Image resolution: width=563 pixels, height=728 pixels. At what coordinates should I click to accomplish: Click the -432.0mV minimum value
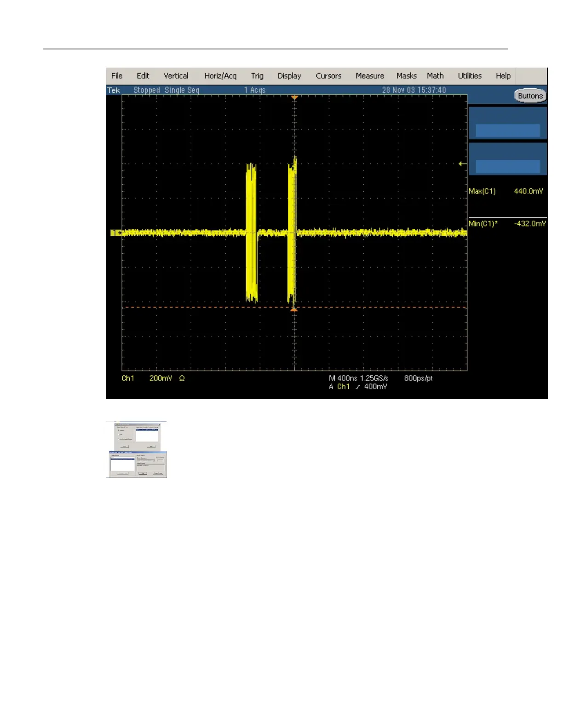tap(530, 224)
